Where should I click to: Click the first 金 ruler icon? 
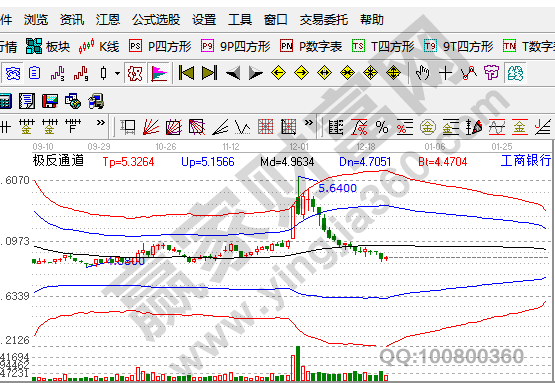point(27,127)
